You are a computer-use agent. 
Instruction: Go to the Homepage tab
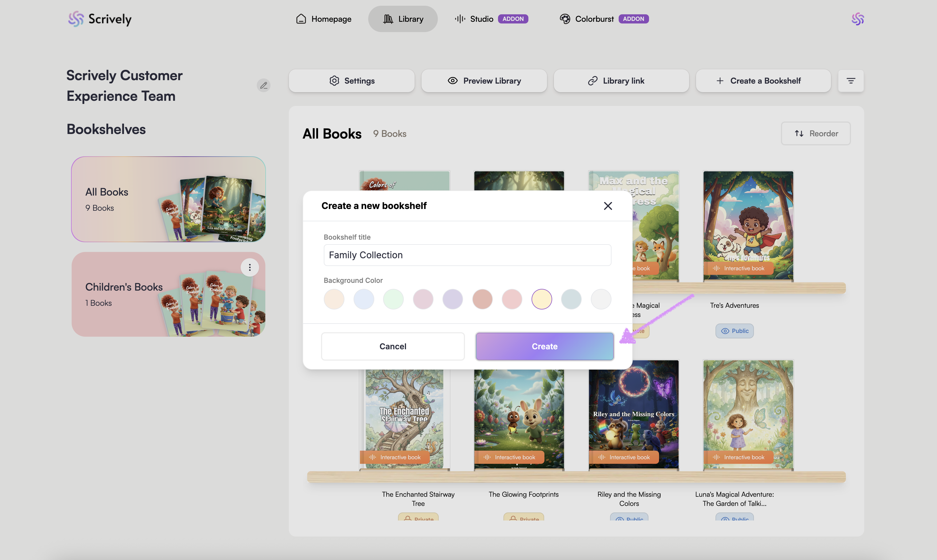coord(324,19)
